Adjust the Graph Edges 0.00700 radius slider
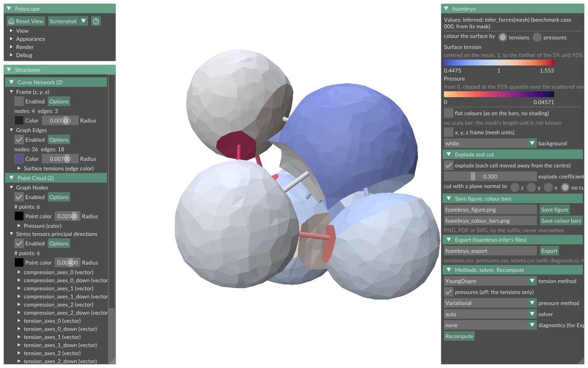This screenshot has width=588, height=368. click(x=60, y=158)
